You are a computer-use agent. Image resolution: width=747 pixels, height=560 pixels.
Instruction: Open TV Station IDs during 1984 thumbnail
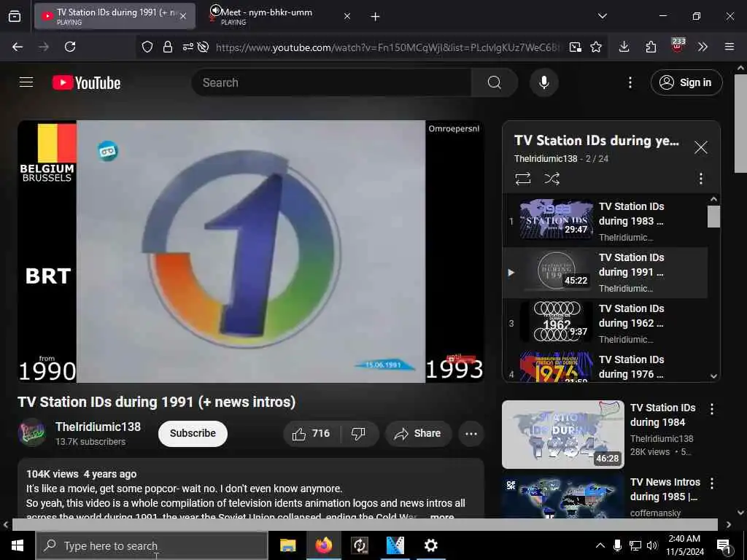point(562,435)
